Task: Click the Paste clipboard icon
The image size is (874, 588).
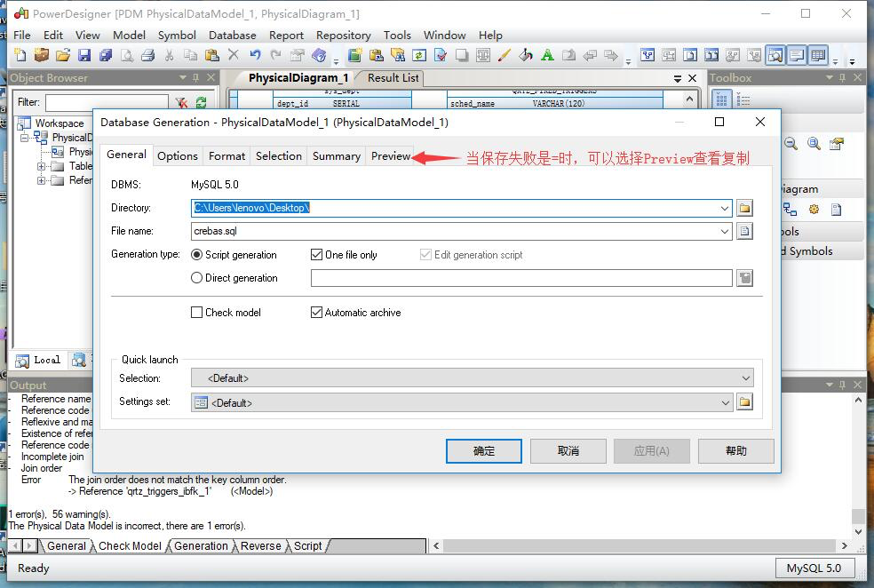Action: [x=211, y=55]
